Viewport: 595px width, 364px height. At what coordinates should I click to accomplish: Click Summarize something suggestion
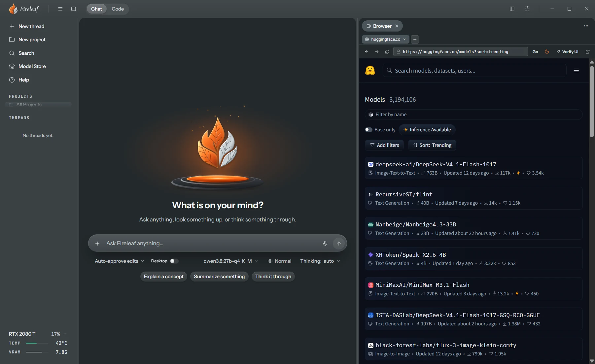pos(219,277)
